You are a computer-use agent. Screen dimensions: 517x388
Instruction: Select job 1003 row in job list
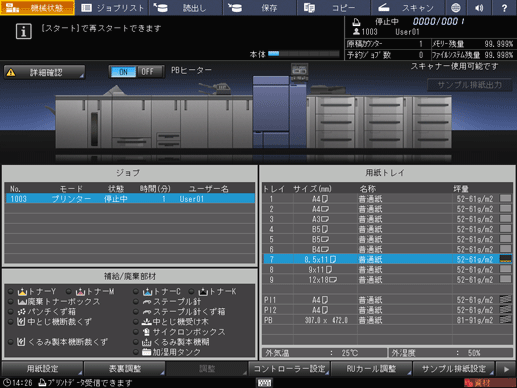point(130,199)
